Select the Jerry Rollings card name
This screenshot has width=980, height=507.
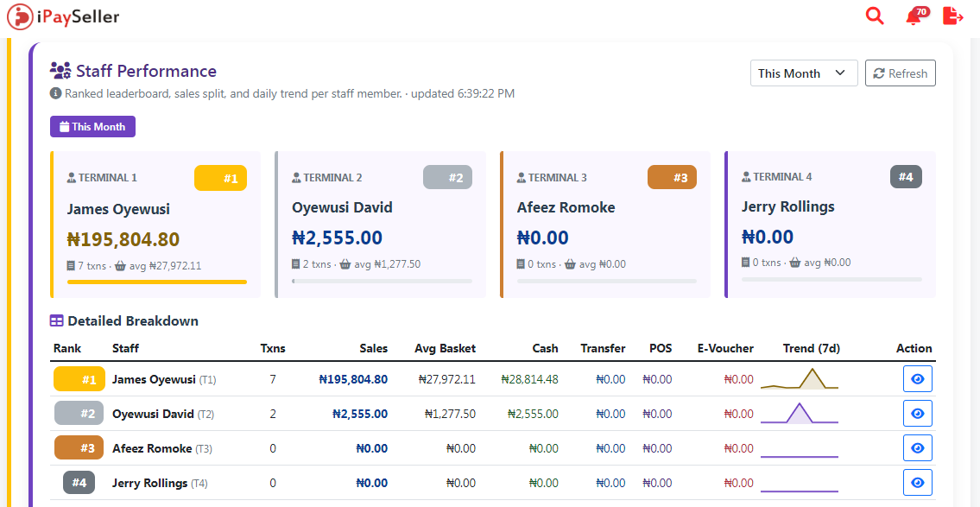click(x=787, y=207)
